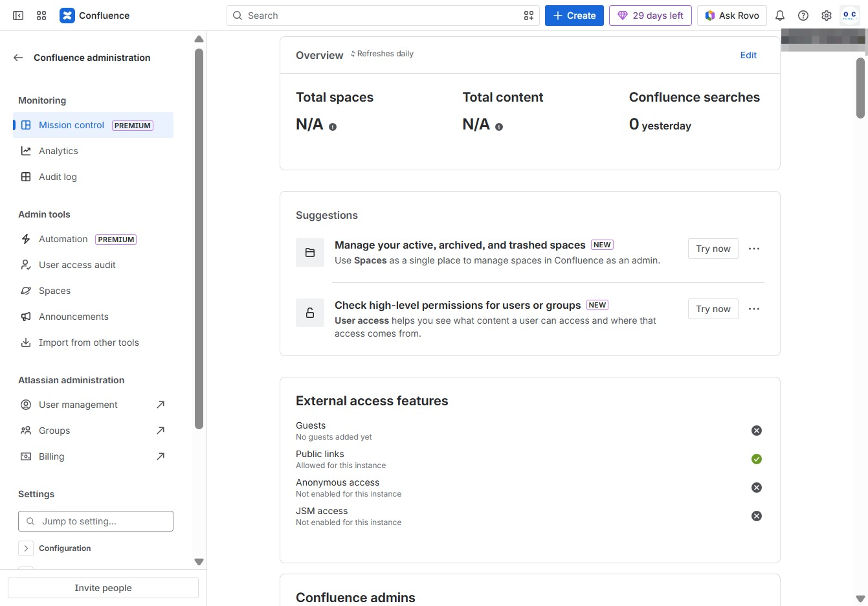This screenshot has width=868, height=606.
Task: Open external link arrow for User management
Action: tap(161, 405)
